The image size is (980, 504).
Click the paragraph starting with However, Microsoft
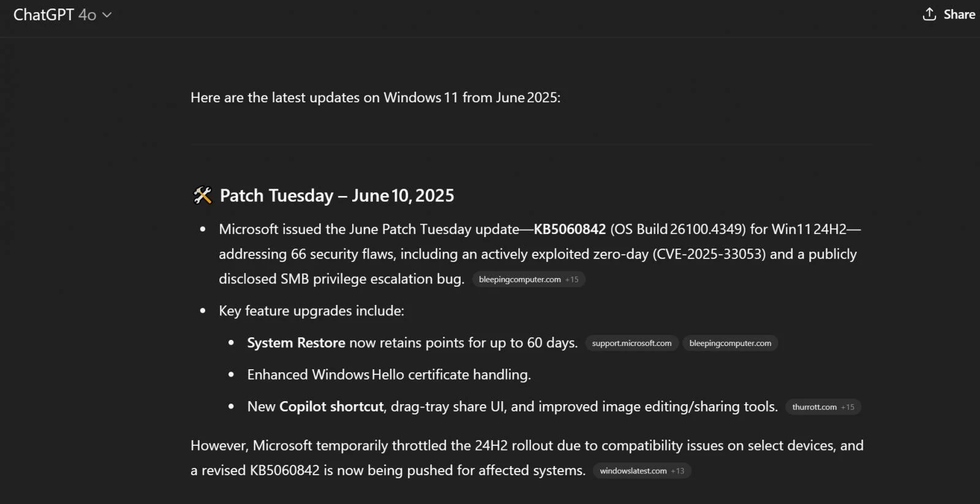click(527, 446)
